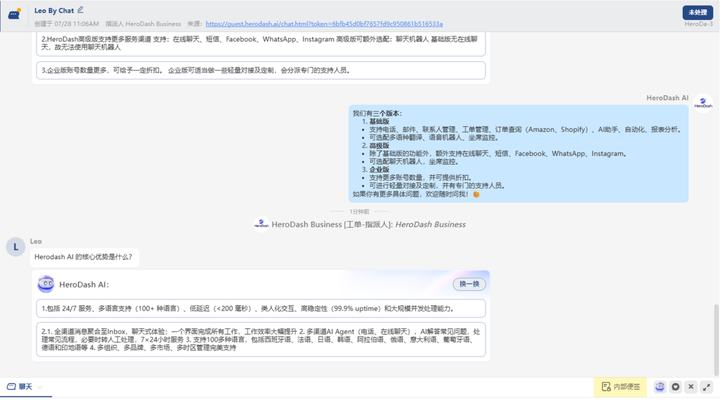Click the HeroDash Business logo in assignment notice
The image size is (720, 400).
tap(261, 224)
